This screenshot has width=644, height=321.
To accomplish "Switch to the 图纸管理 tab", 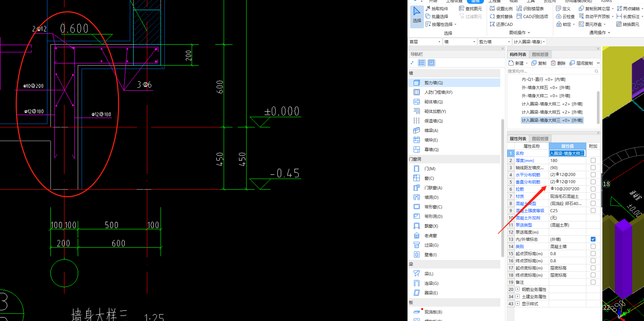I will point(540,54).
